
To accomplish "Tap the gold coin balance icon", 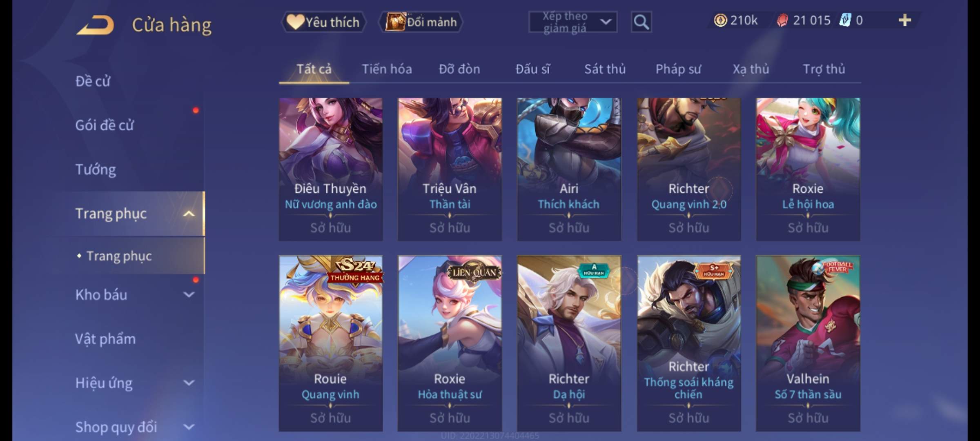I will [720, 20].
